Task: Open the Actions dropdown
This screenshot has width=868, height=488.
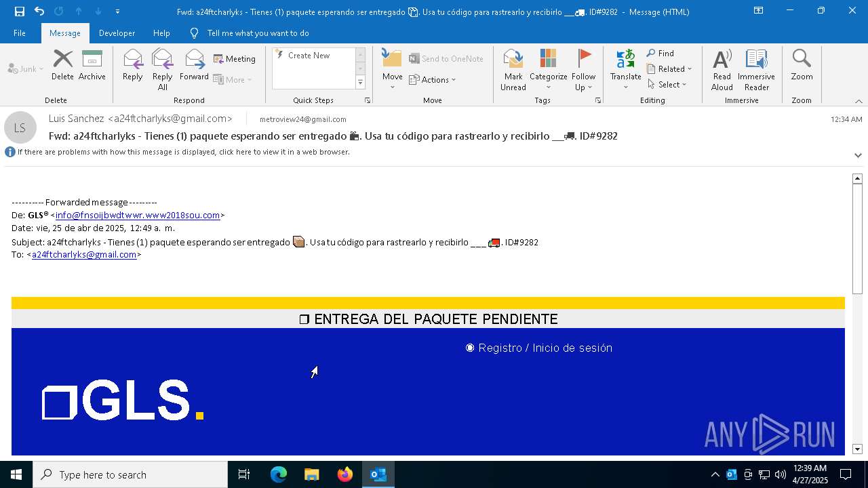Action: (433, 79)
